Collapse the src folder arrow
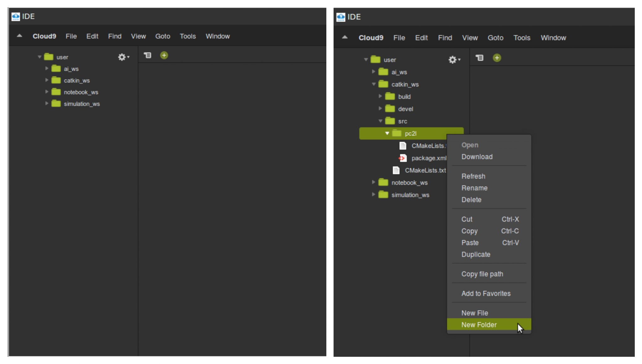 [x=380, y=121]
